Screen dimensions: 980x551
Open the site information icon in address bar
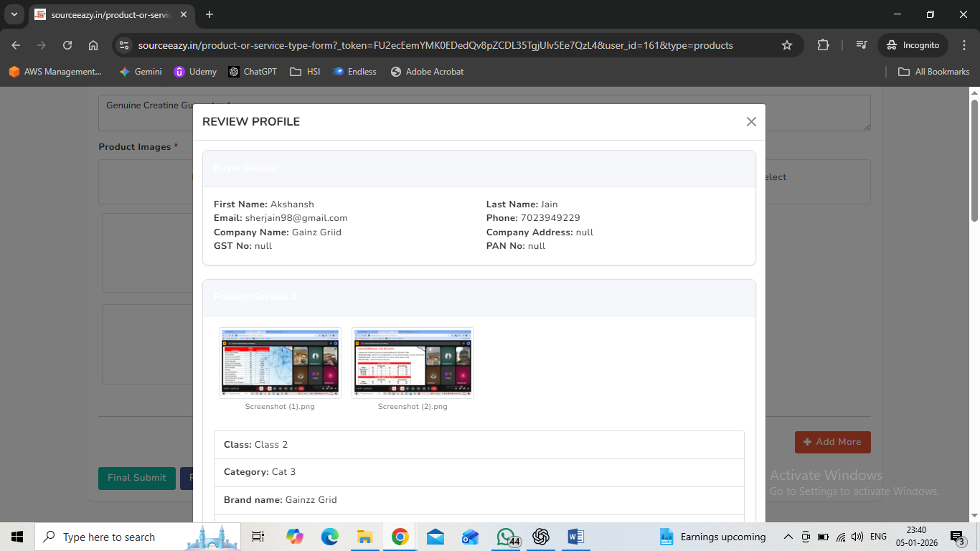pyautogui.click(x=124, y=45)
